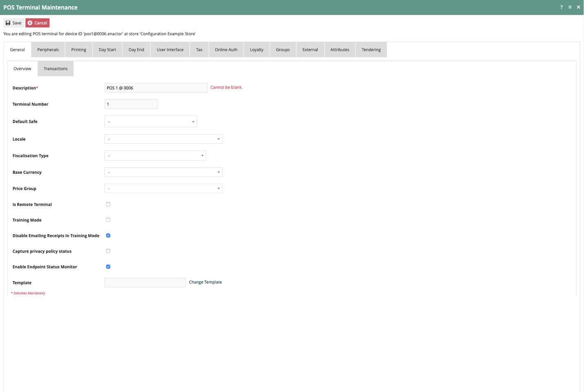Open the External tab

310,50
